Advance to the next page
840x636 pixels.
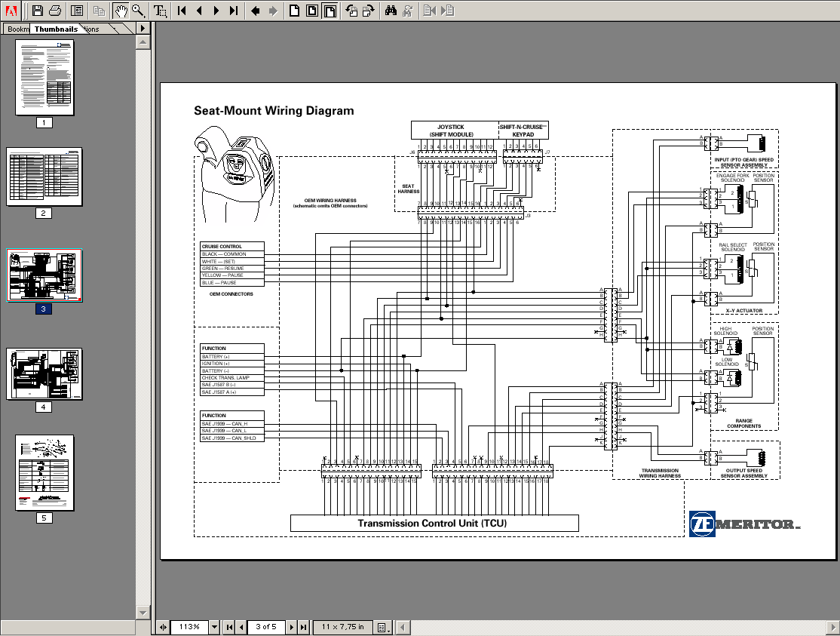click(216, 11)
